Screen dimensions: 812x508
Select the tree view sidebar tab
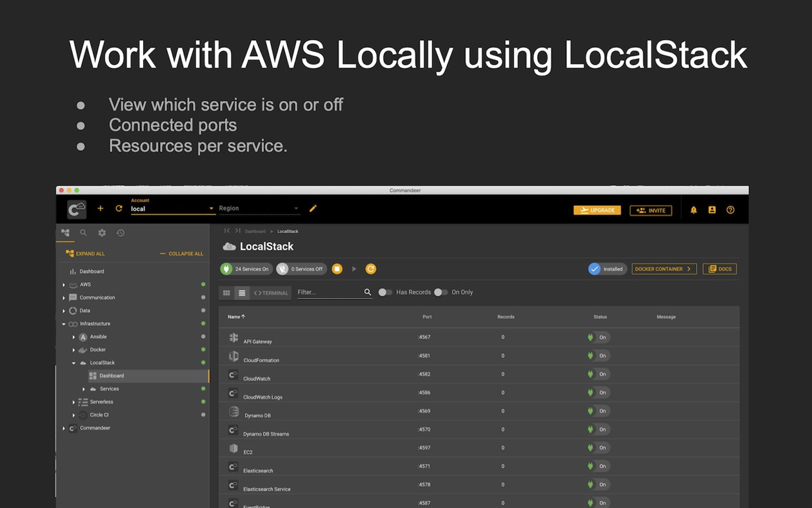[65, 232]
